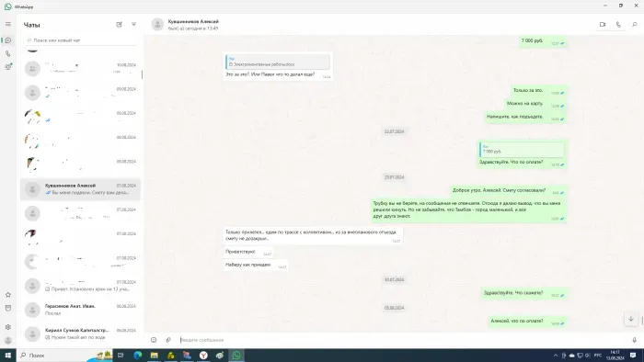Open starred messages from sidebar
Image resolution: width=644 pixels, height=362 pixels.
pos(7,295)
